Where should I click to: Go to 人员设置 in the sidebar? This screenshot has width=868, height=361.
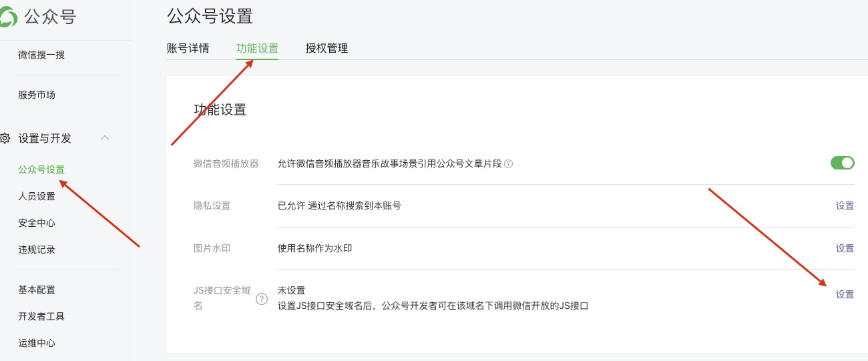(x=37, y=196)
